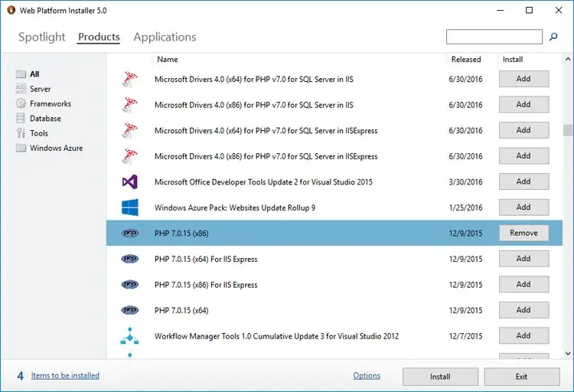Add Microsoft Drivers 4.0 (x86) for IIS
574x392 pixels.
tap(523, 104)
